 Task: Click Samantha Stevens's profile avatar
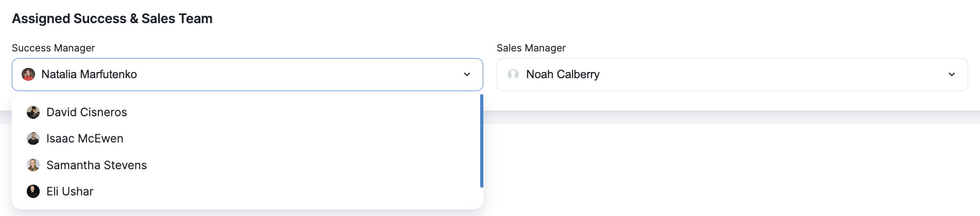pyautogui.click(x=33, y=165)
